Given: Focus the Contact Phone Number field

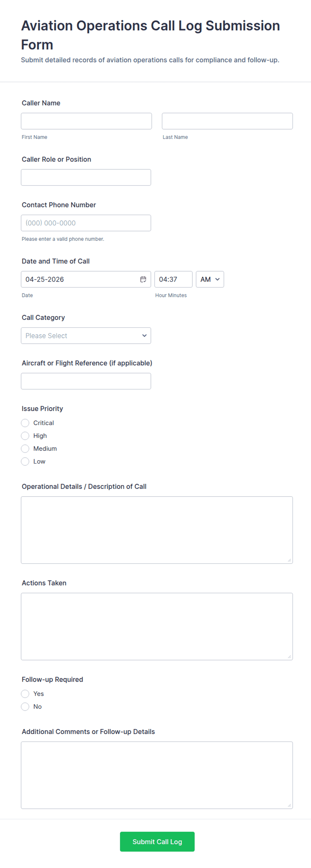Looking at the screenshot, I should (86, 223).
